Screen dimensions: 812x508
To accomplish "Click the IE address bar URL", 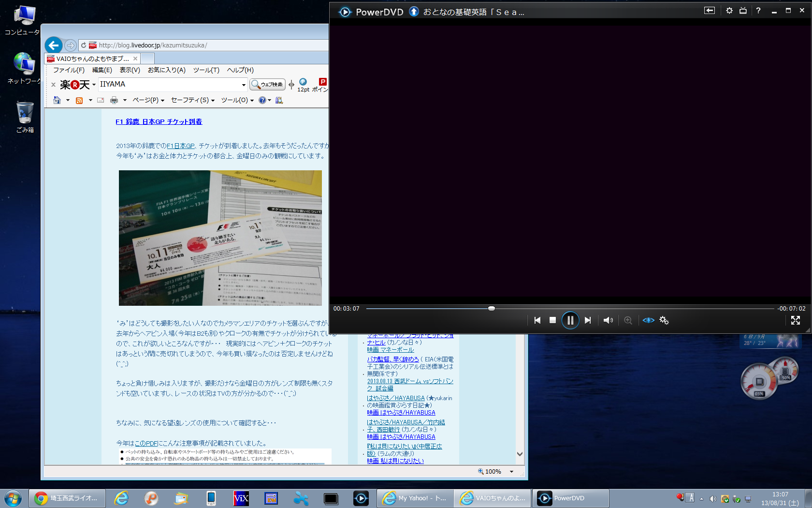I will (153, 45).
